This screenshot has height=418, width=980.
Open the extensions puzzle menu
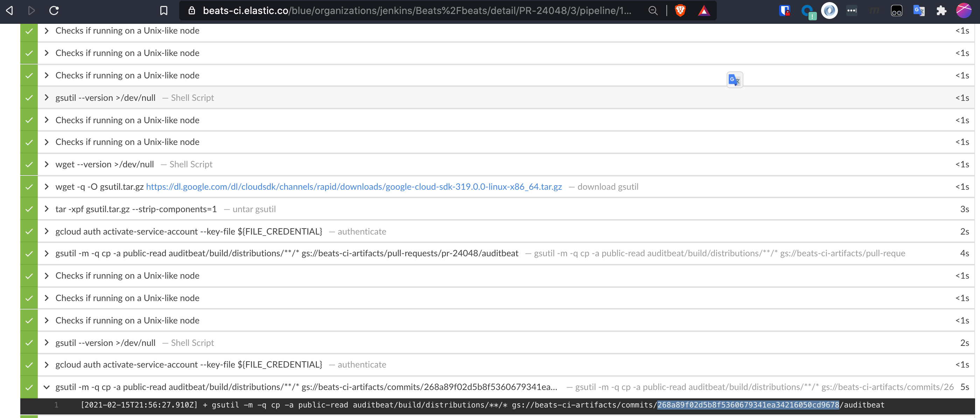pyautogui.click(x=941, y=11)
